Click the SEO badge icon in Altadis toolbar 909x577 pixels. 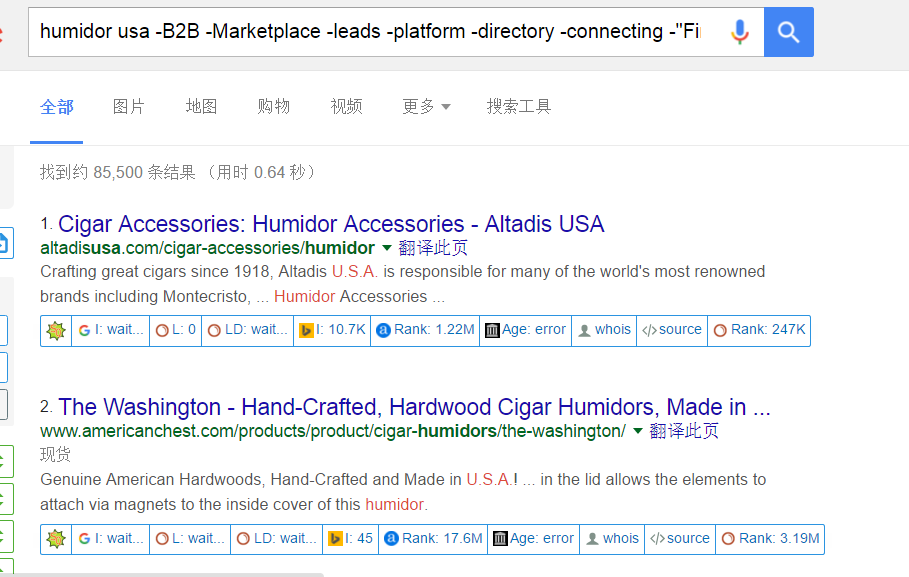pos(56,331)
